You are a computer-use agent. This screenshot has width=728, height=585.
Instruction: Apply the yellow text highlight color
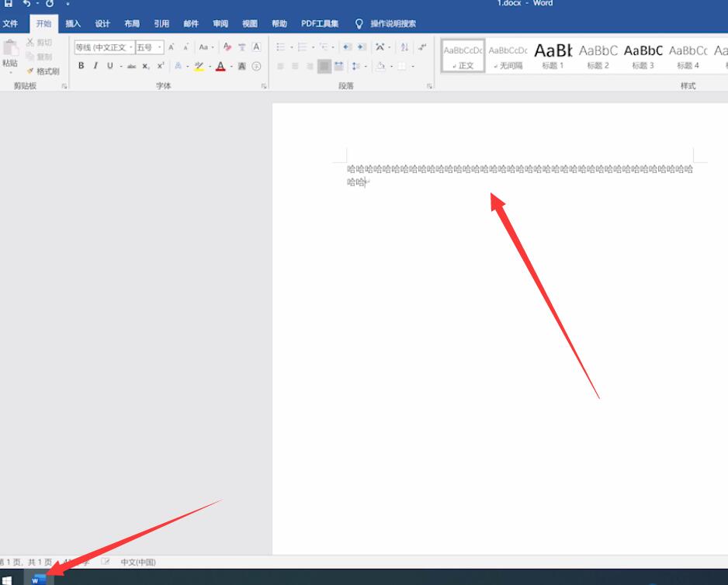(x=199, y=67)
